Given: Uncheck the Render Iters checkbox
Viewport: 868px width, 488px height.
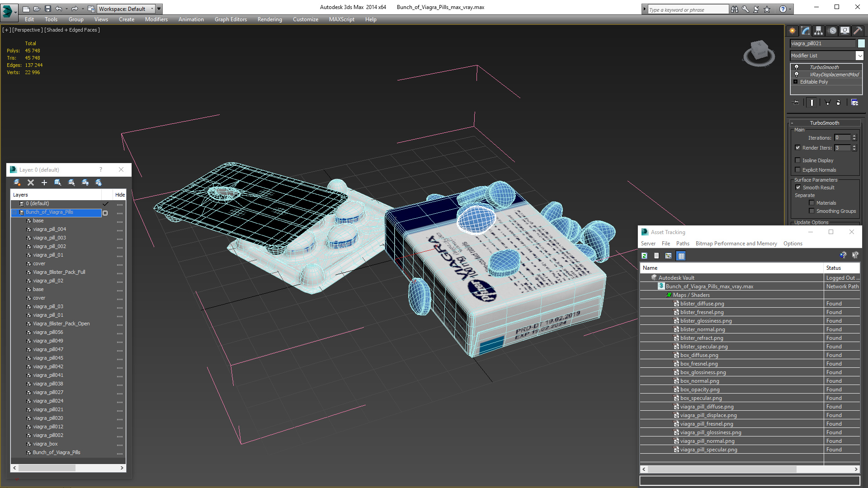Looking at the screenshot, I should click(798, 148).
